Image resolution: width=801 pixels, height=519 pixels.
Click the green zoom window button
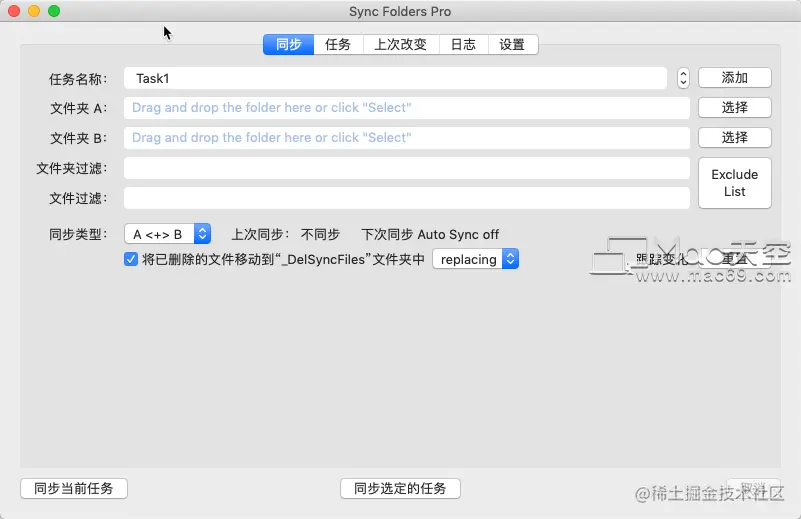(54, 11)
